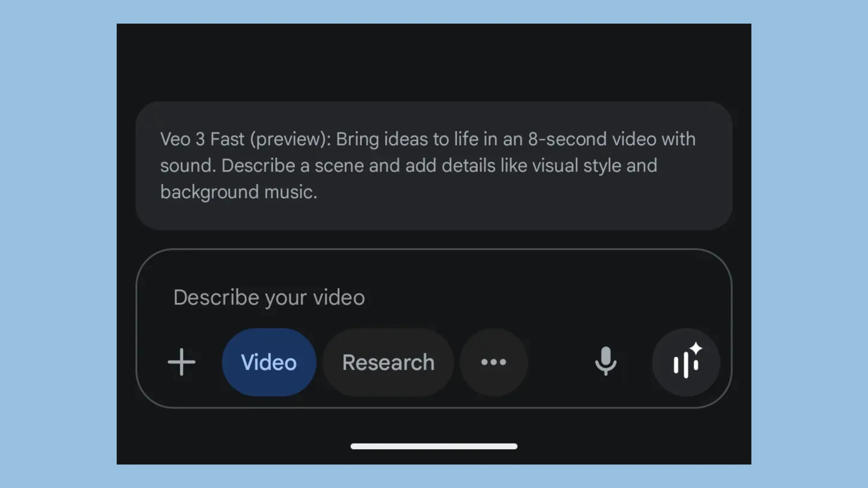Image resolution: width=868 pixels, height=488 pixels.
Task: Open the three-dot more options menu
Action: tap(494, 362)
